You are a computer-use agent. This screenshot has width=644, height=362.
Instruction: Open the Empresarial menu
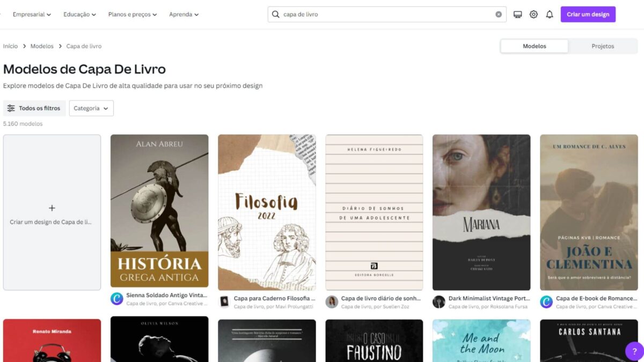(x=32, y=14)
